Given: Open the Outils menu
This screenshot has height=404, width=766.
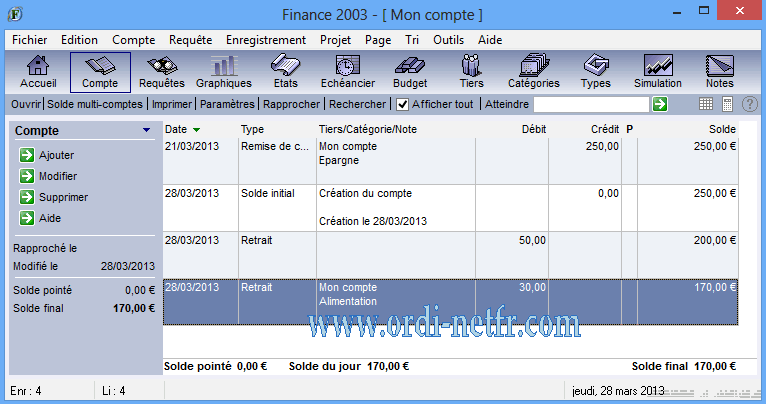Looking at the screenshot, I should (x=448, y=40).
